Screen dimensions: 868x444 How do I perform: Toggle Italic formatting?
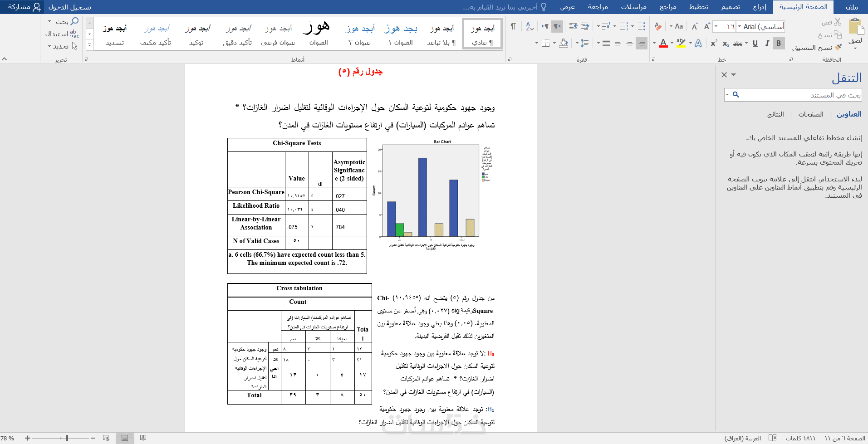767,43
